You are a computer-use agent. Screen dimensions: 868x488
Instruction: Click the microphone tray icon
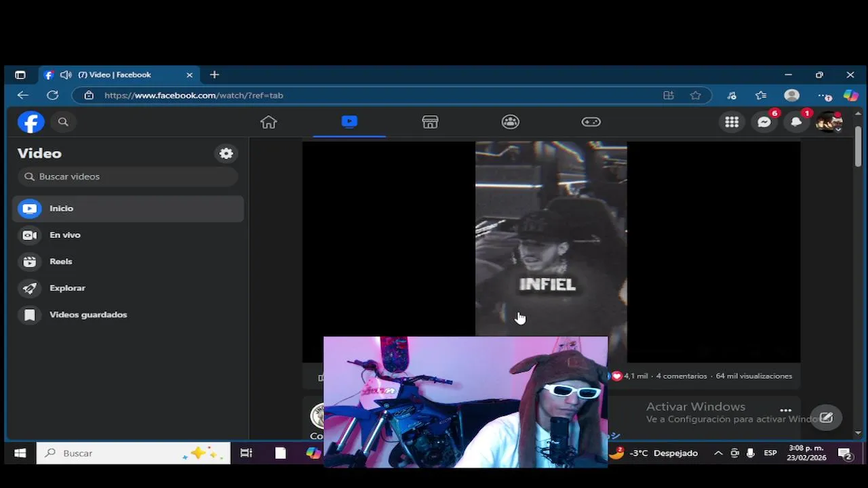click(750, 453)
